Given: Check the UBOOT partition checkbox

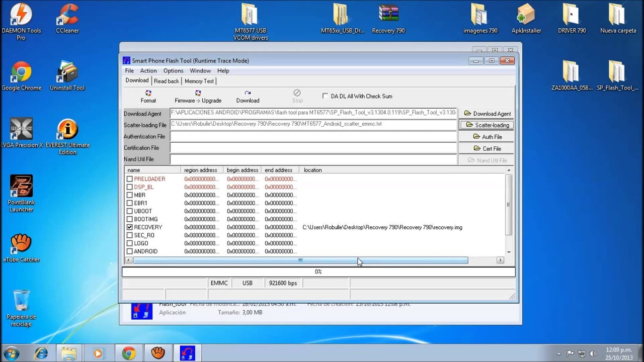Looking at the screenshot, I should click(130, 211).
